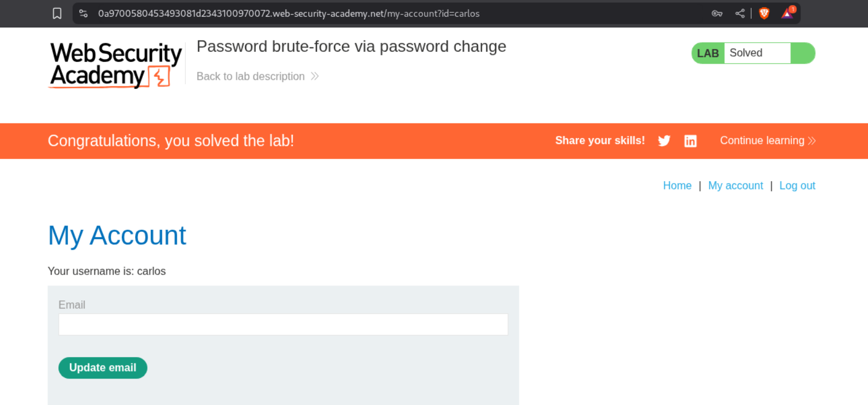Click the share icon in the address bar

point(740,13)
